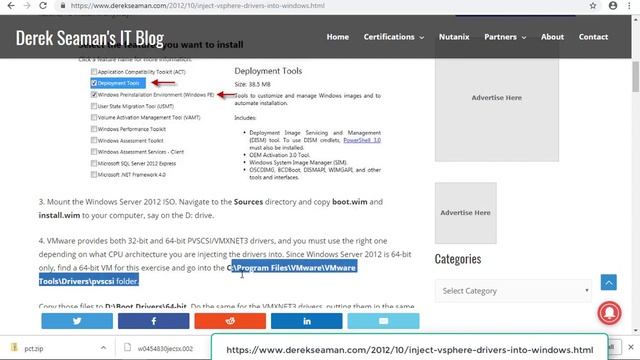This screenshot has height=360, width=640.
Task: Tick the Microsoft .NET Framework 4.0 checkbox
Action: [94, 174]
